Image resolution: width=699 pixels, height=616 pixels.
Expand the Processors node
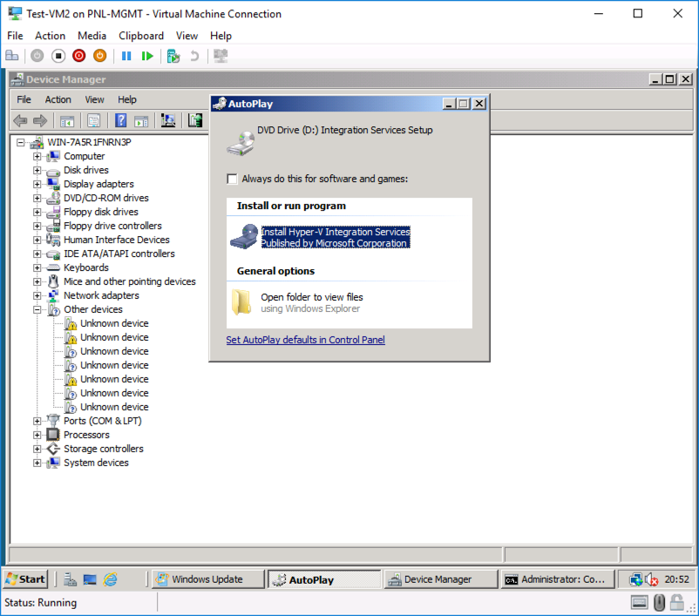(37, 435)
